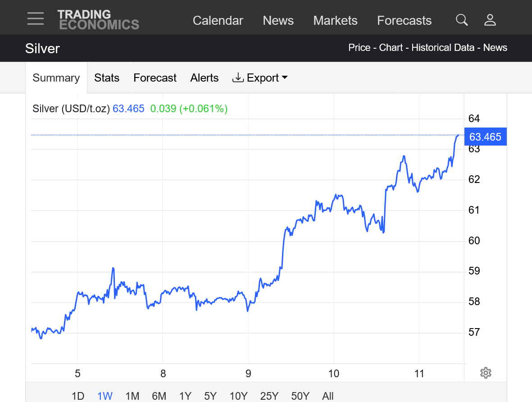Click the 63.465 current price label
Image resolution: width=532 pixels, height=402 pixels.
point(485,137)
